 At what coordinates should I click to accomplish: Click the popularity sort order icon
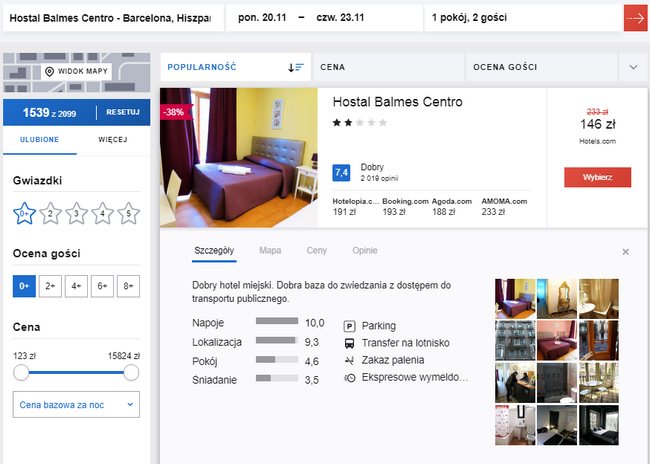[x=295, y=67]
